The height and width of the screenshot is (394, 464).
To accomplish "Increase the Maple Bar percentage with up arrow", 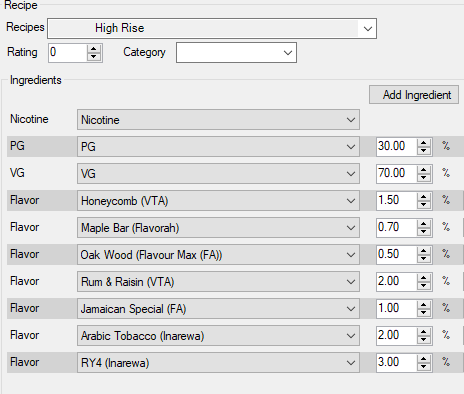I will click(424, 224).
